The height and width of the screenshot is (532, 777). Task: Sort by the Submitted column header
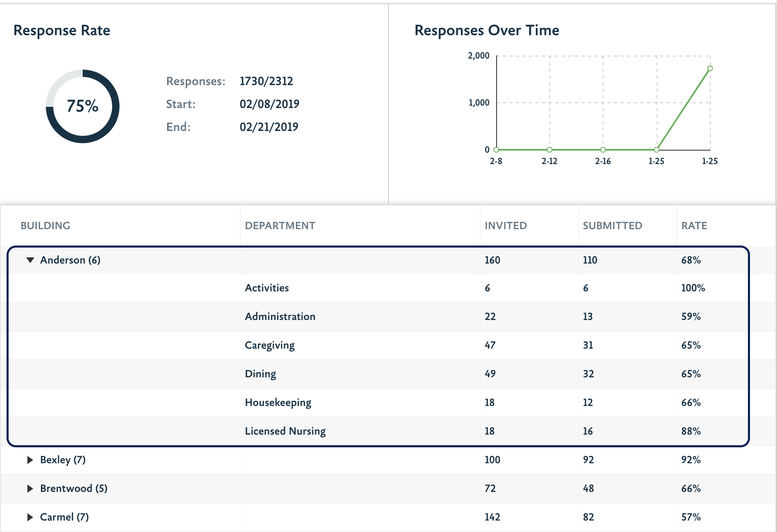(x=612, y=225)
